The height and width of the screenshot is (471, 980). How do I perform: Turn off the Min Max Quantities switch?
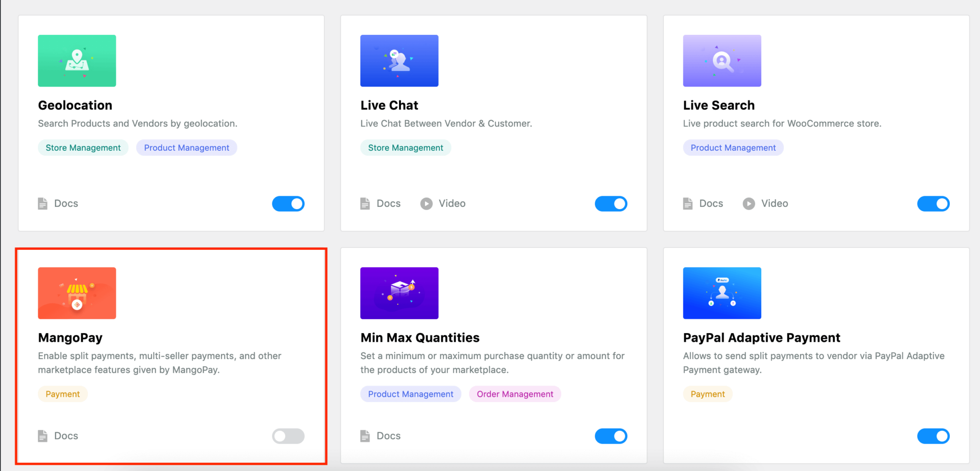(611, 436)
